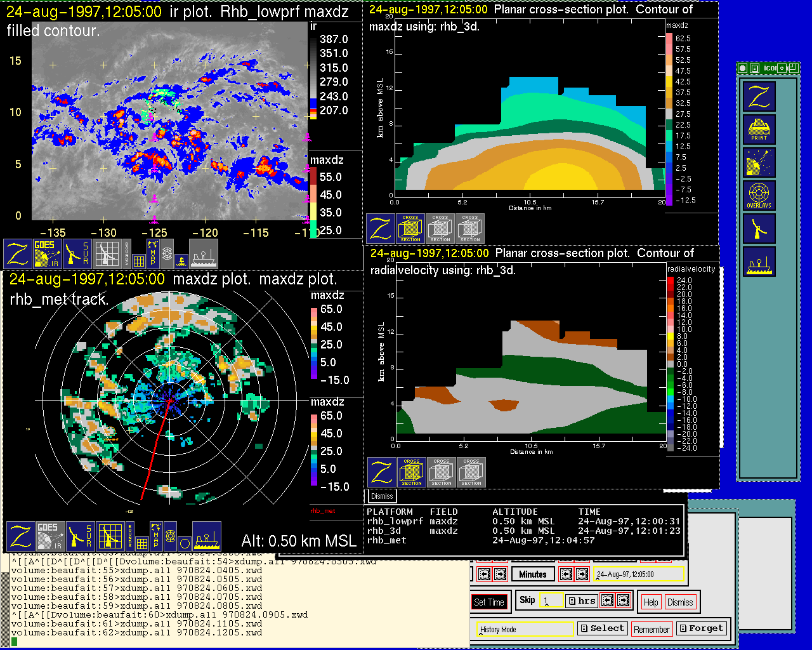Click the Help button in the time controller

pyautogui.click(x=651, y=602)
